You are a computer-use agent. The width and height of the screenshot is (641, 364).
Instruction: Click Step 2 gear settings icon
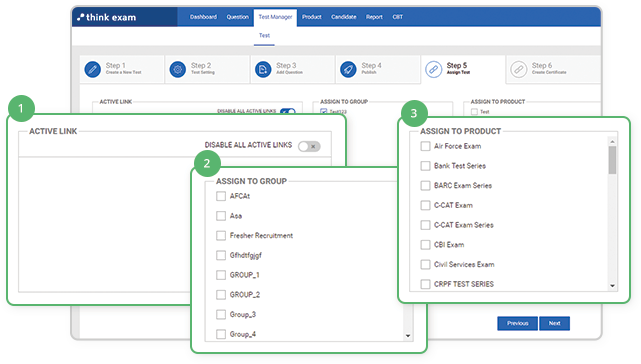178,69
